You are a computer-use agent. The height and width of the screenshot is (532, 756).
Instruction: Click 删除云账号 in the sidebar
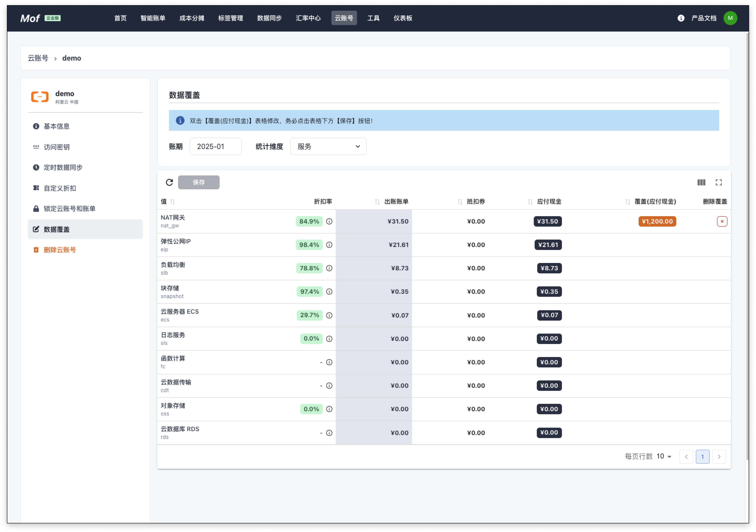[x=85, y=250]
